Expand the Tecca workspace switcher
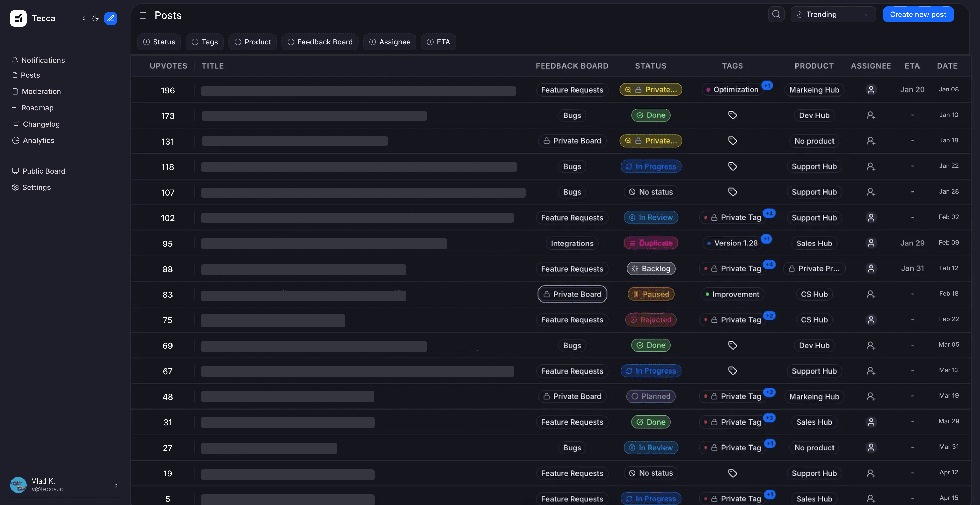Viewport: 980px width, 505px height. (x=84, y=18)
